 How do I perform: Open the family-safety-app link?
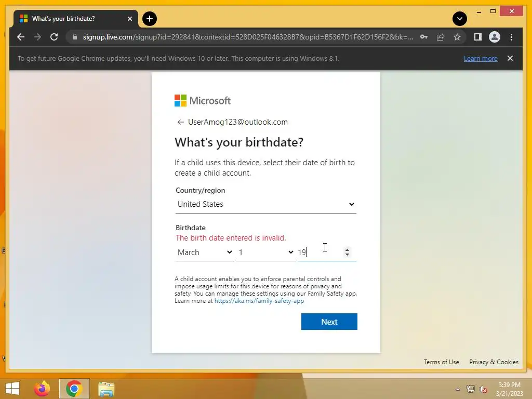tap(259, 301)
